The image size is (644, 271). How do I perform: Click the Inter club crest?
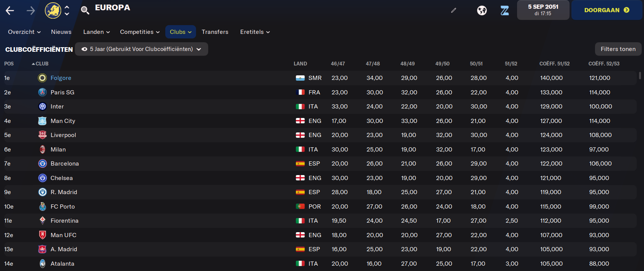tap(42, 107)
